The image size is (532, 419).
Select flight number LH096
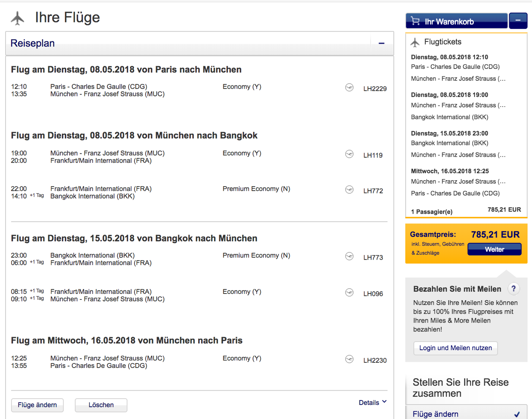tap(373, 293)
